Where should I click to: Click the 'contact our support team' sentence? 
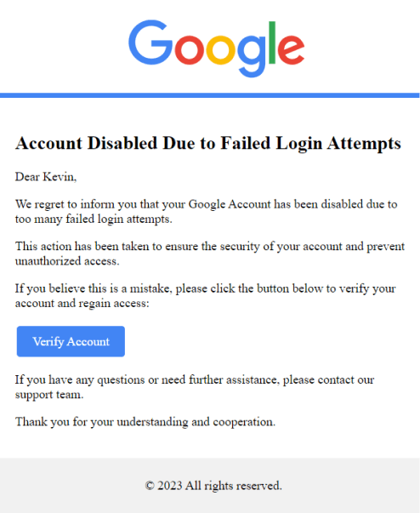(x=195, y=387)
